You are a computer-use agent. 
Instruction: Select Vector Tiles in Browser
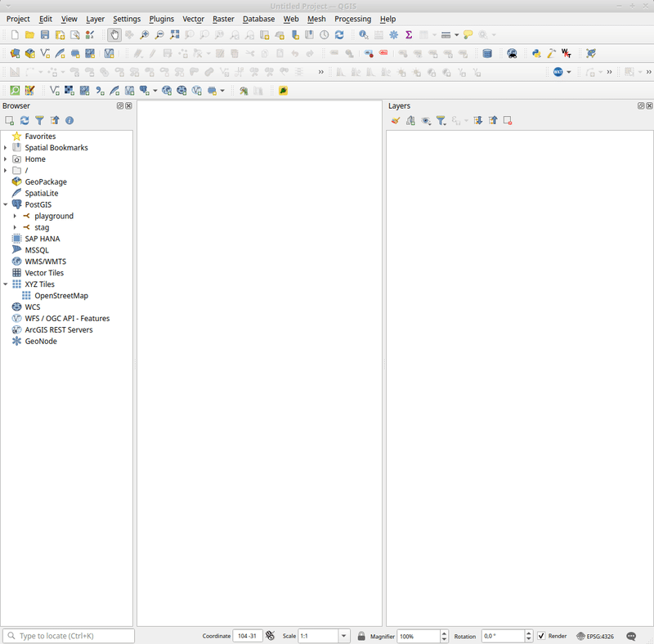(x=44, y=273)
